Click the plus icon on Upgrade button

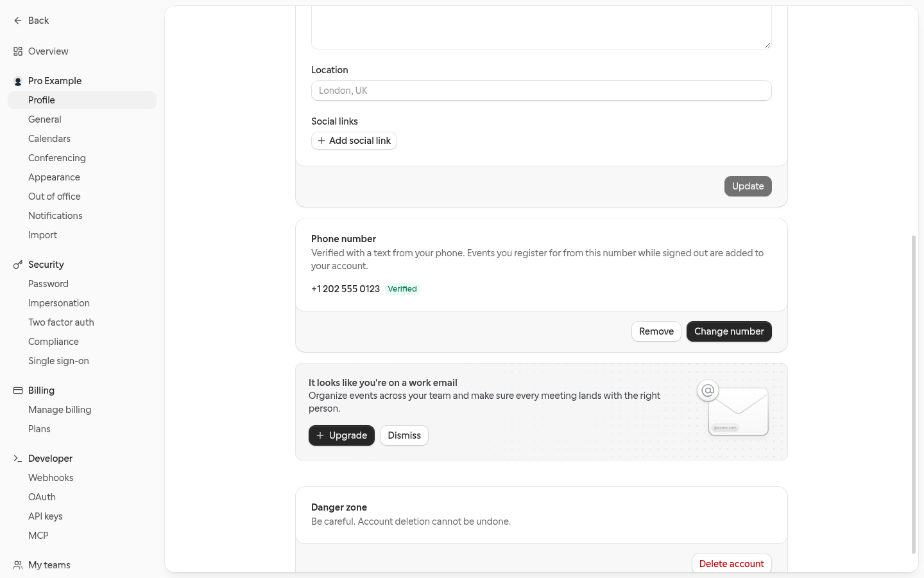(x=320, y=435)
